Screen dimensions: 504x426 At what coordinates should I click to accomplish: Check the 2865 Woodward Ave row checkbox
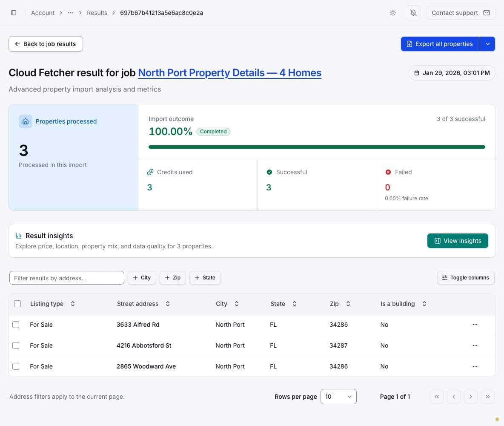tap(16, 366)
